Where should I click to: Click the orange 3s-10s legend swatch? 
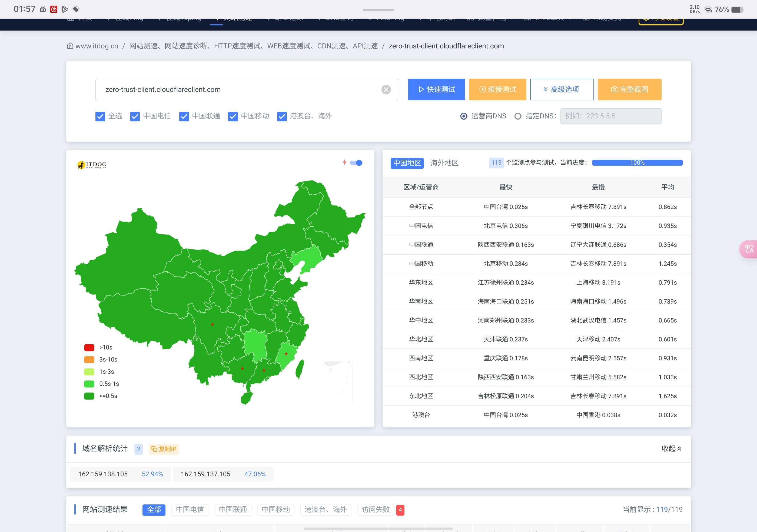pos(89,360)
